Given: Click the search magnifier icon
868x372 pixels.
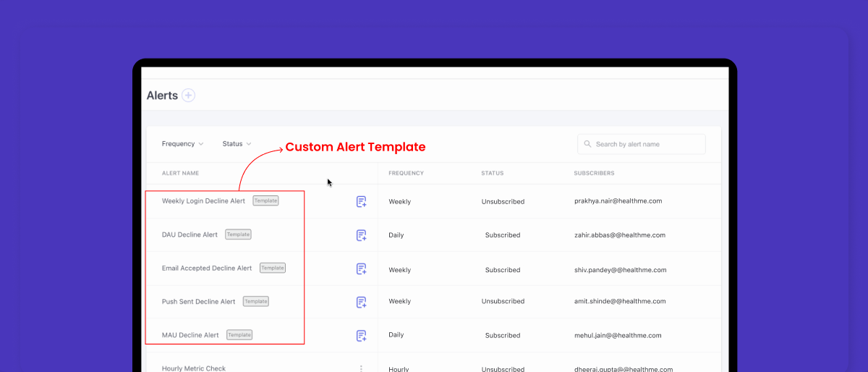Looking at the screenshot, I should pos(588,144).
